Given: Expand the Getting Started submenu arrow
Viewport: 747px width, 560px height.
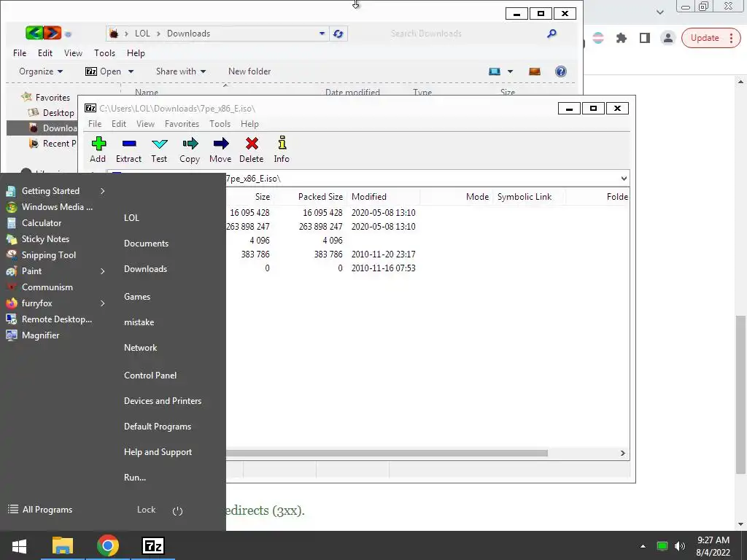Looking at the screenshot, I should coord(102,191).
